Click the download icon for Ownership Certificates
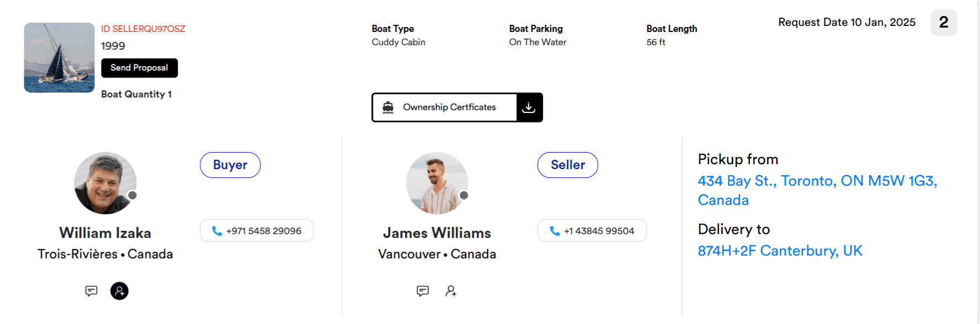Screen dimensions: 980x324 [529, 107]
